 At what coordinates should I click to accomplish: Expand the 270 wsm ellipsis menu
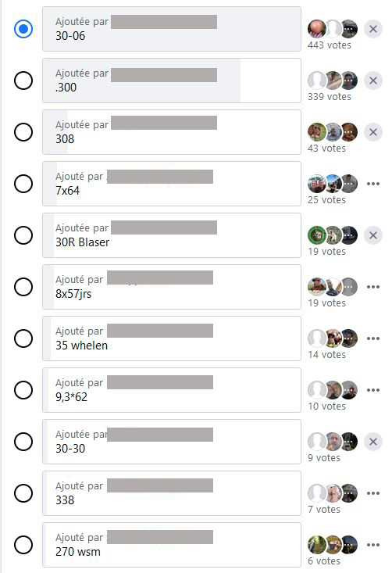click(373, 545)
